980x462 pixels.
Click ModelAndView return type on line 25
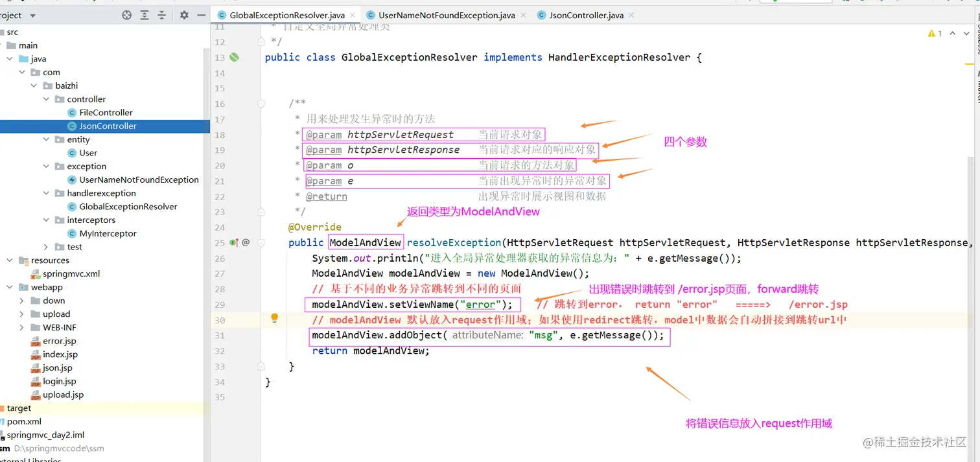(x=366, y=242)
